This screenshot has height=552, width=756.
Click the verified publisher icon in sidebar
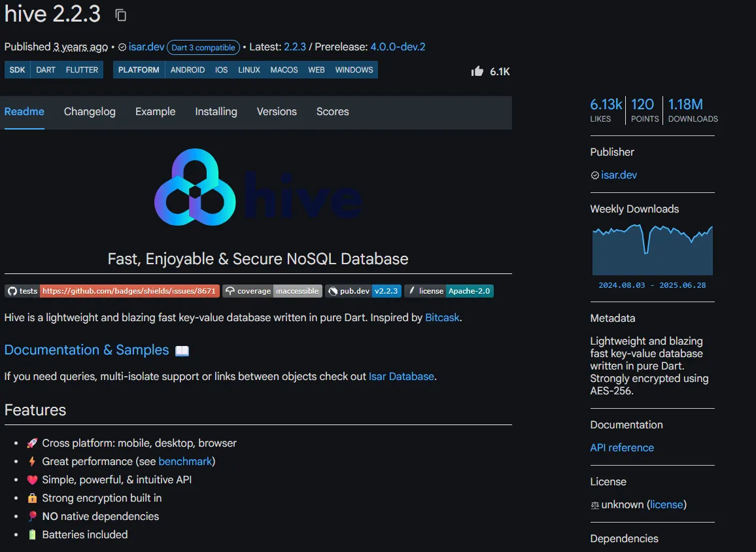(x=595, y=175)
